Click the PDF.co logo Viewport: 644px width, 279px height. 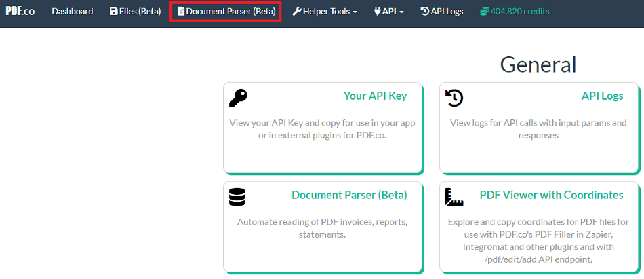click(20, 11)
